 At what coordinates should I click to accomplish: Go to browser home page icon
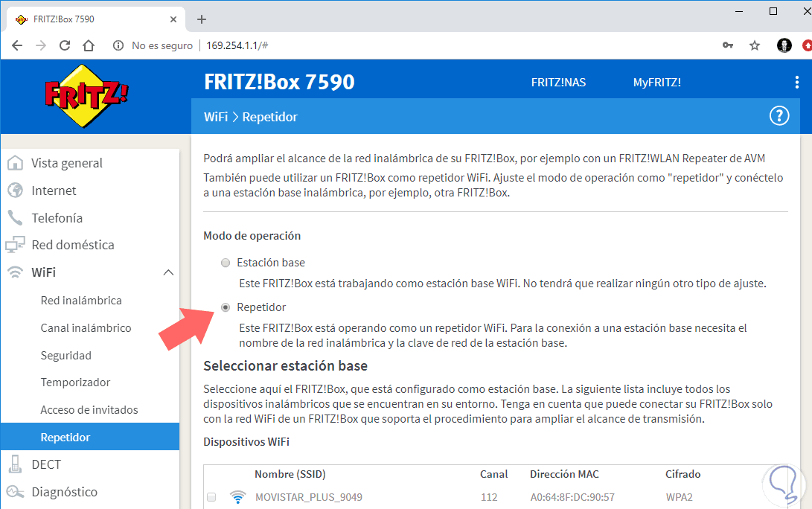click(x=89, y=45)
